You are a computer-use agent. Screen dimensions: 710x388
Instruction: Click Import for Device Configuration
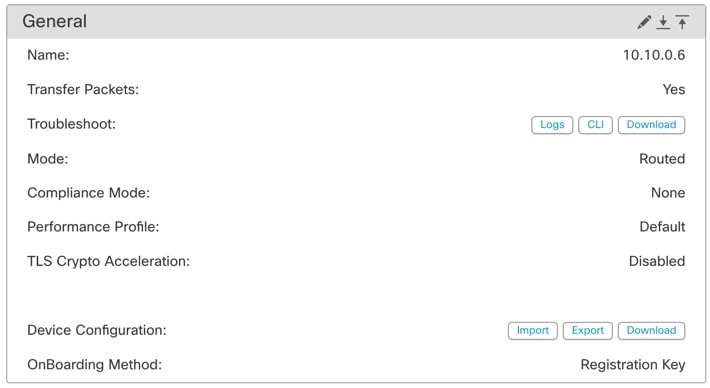pos(532,331)
